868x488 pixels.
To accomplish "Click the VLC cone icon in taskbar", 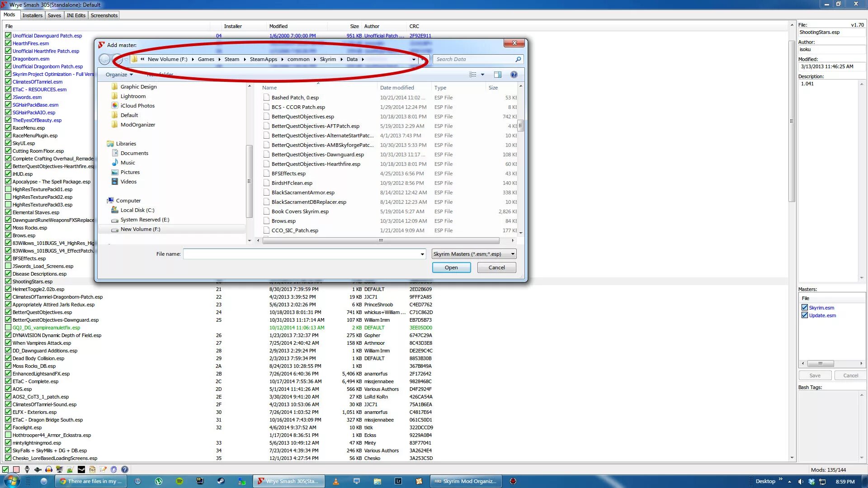I will [336, 481].
